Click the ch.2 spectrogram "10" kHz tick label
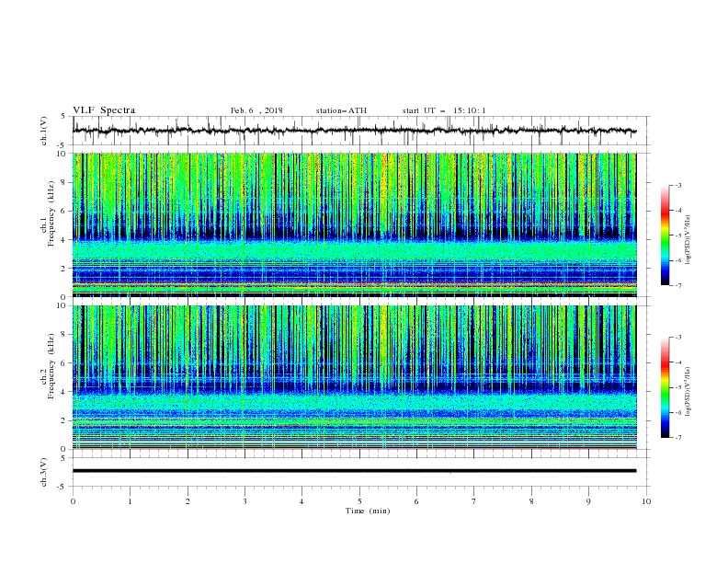Screen dimensions: 728x563 point(63,305)
